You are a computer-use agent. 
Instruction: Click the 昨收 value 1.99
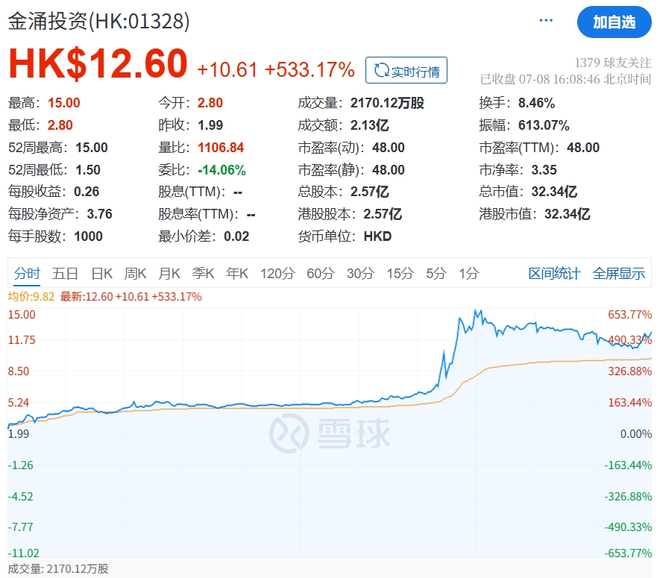(x=210, y=125)
